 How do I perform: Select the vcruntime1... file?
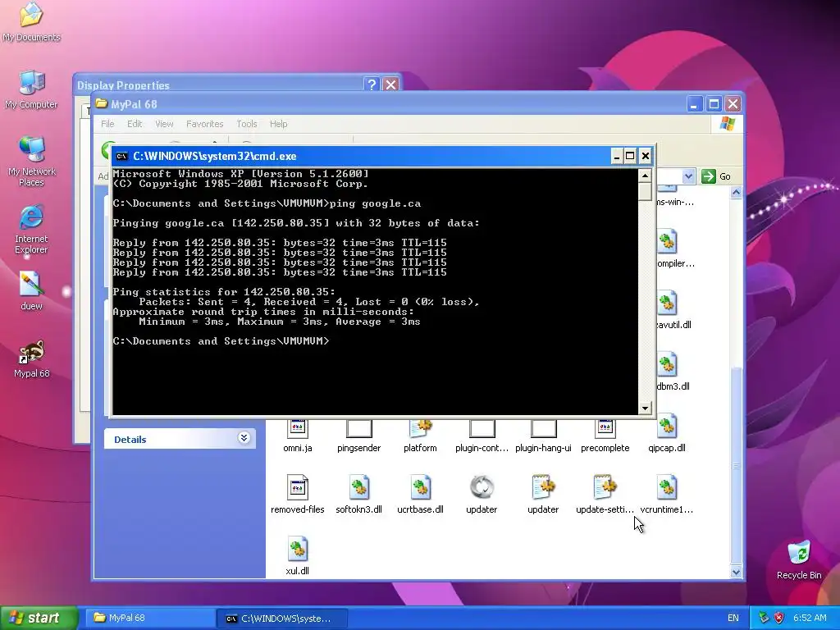(666, 495)
